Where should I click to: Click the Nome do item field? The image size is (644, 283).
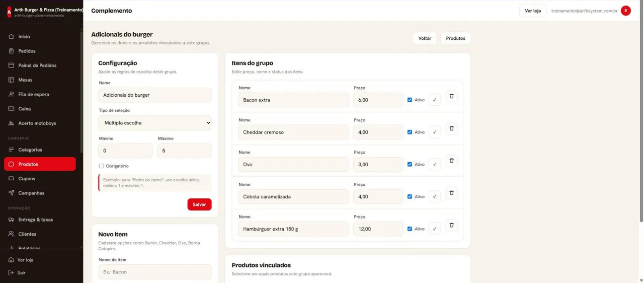[155, 272]
